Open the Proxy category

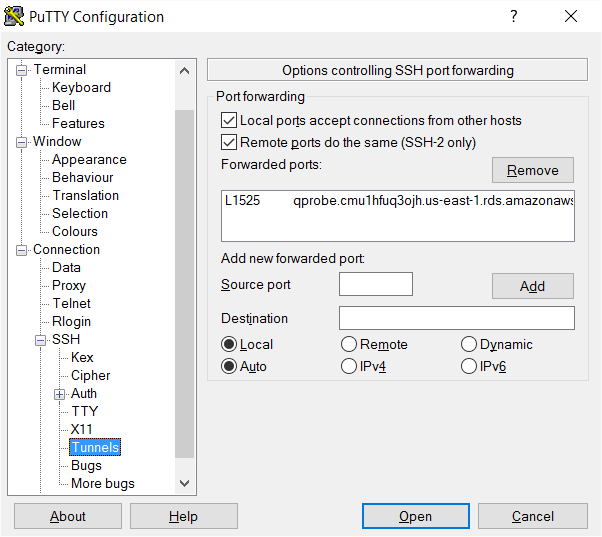(69, 286)
